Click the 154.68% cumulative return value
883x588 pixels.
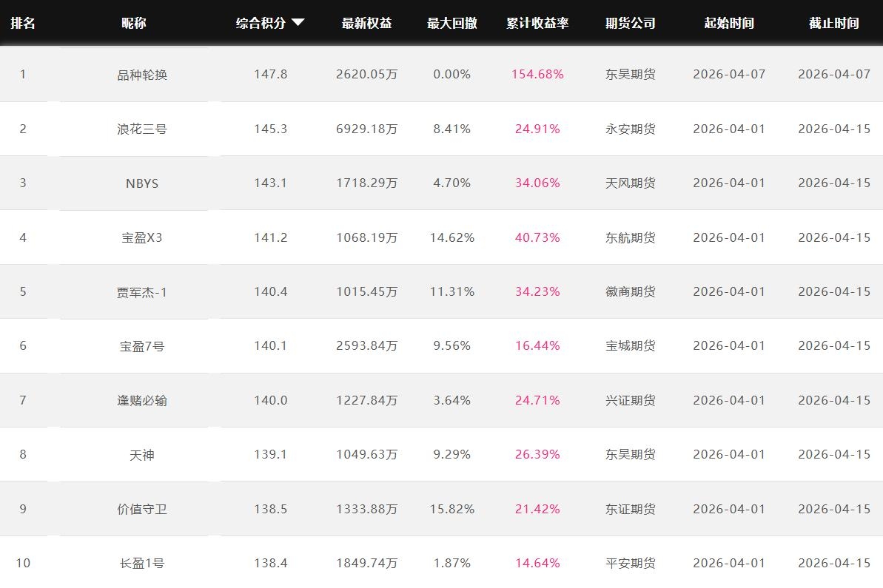537,74
